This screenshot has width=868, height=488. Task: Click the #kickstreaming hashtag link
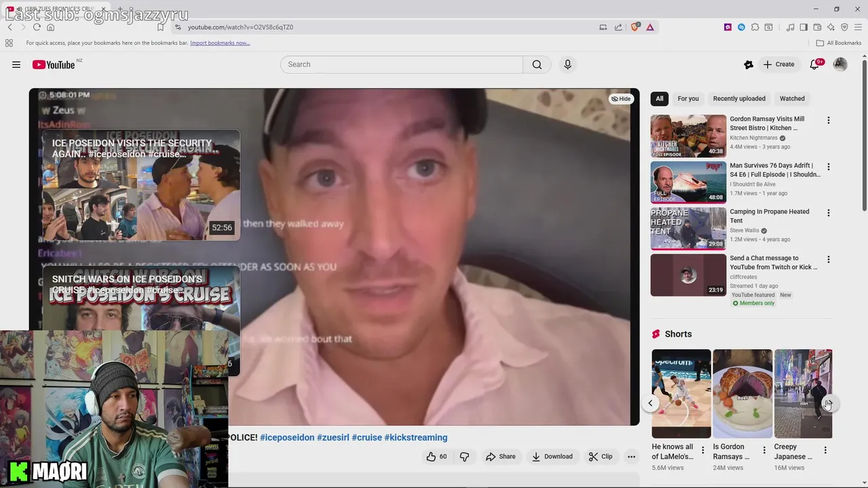(416, 438)
